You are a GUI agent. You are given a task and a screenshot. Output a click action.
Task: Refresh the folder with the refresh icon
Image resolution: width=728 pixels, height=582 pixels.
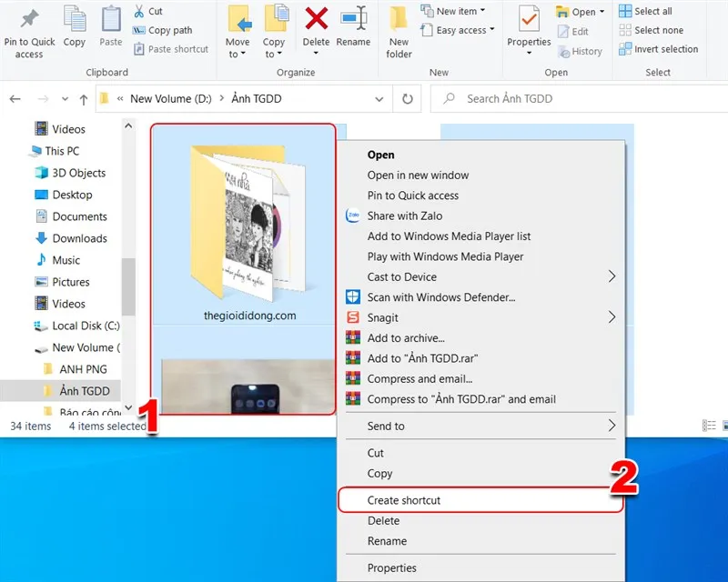(407, 99)
